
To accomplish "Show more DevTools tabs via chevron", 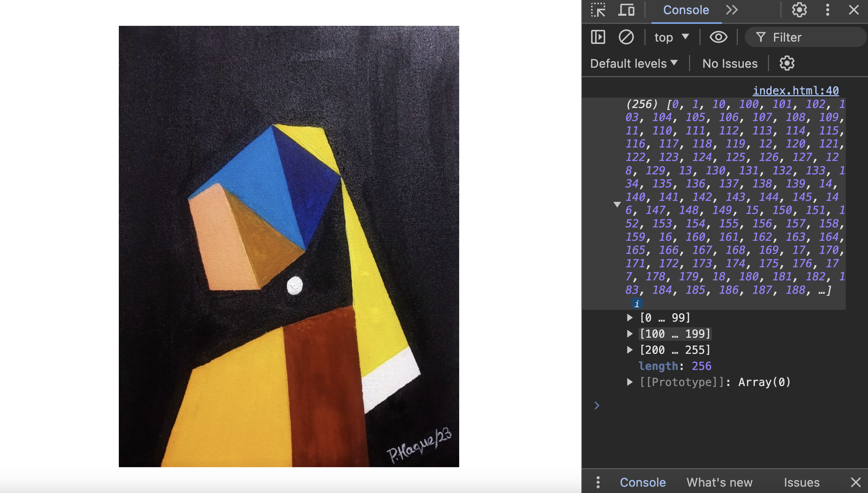I will click(732, 10).
